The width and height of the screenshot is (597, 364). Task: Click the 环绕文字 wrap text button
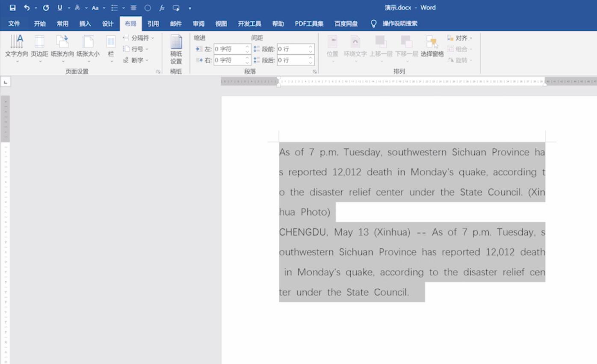355,48
